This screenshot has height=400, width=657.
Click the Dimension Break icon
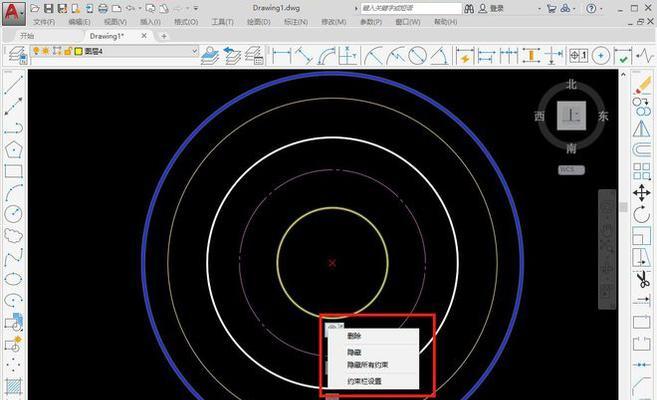(554, 56)
